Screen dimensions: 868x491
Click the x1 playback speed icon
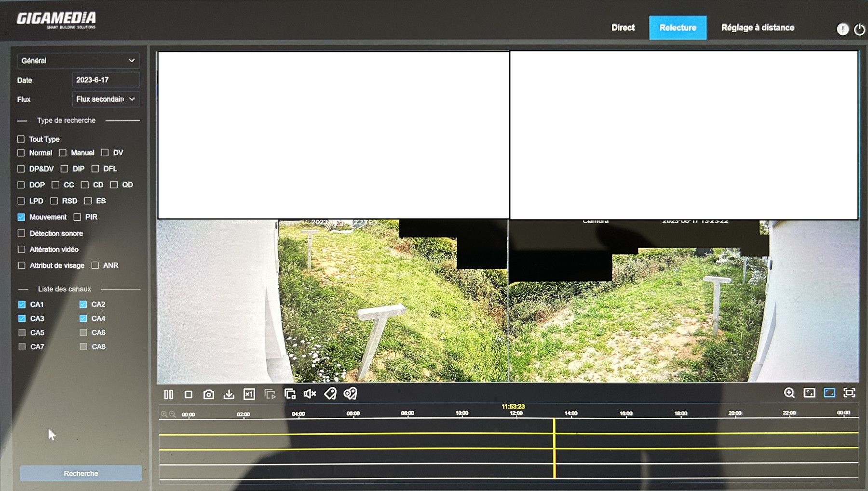[249, 394]
